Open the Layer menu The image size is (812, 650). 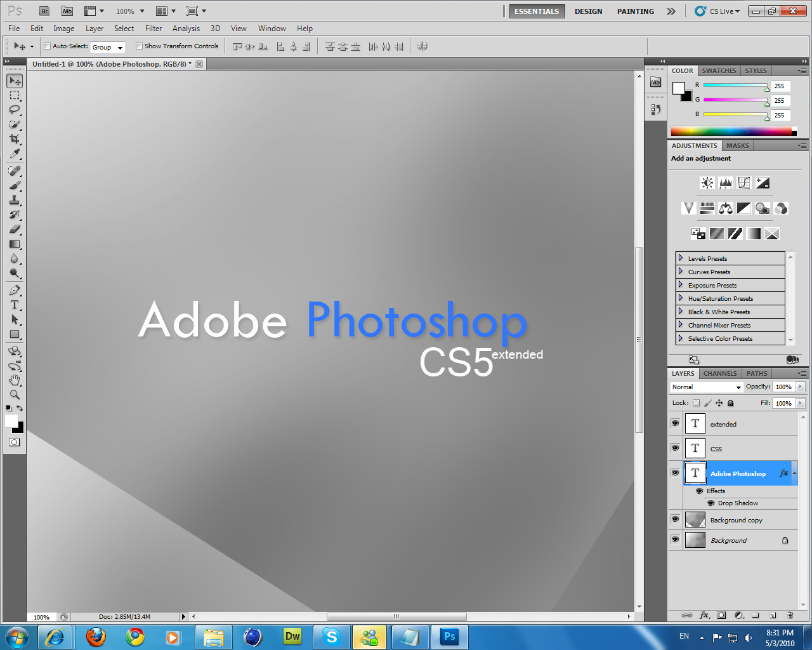tap(95, 29)
